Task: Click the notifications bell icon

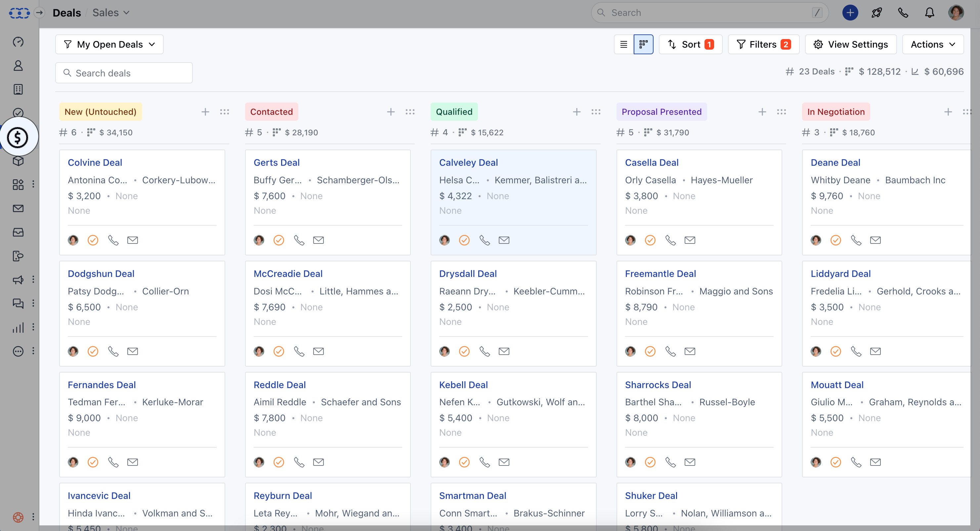Action: [929, 13]
